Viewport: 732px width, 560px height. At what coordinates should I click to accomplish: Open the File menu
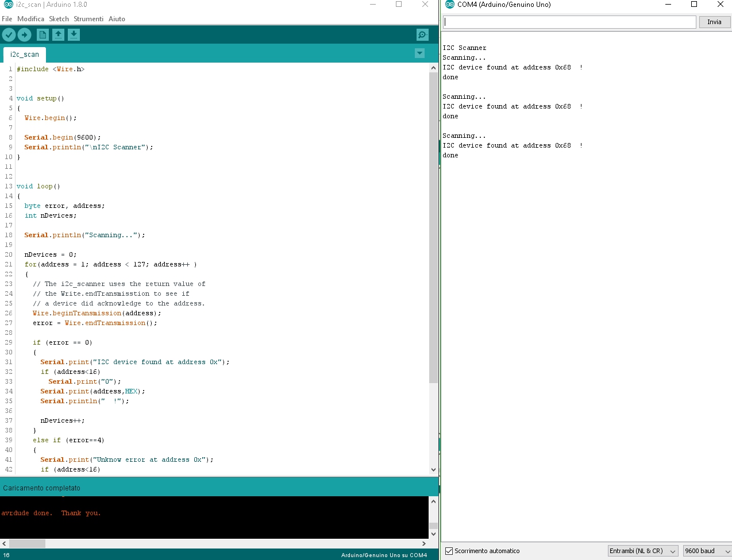(x=7, y=19)
